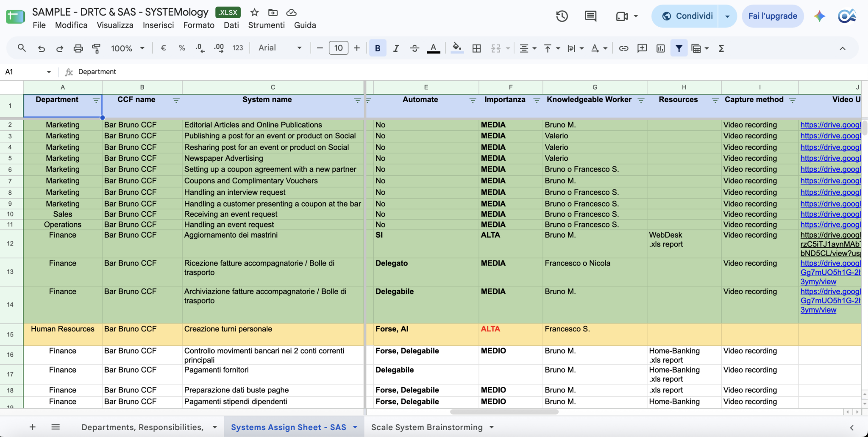868x437 pixels.
Task: Open the vertical align dropdown
Action: (552, 48)
